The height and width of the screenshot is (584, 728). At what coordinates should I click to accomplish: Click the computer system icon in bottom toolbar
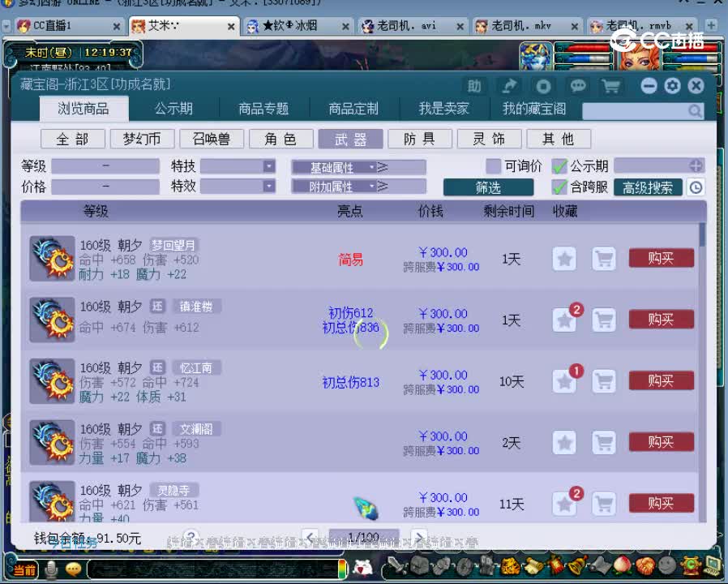(713, 565)
